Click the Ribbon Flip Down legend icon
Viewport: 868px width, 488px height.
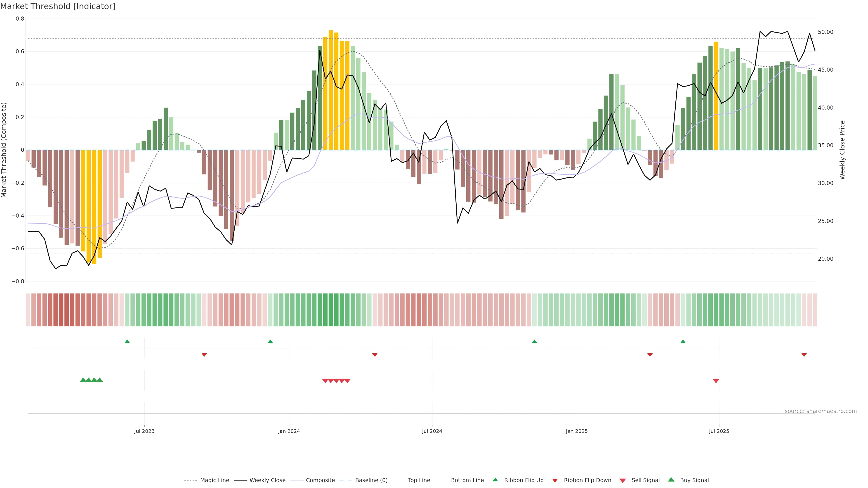[555, 481]
